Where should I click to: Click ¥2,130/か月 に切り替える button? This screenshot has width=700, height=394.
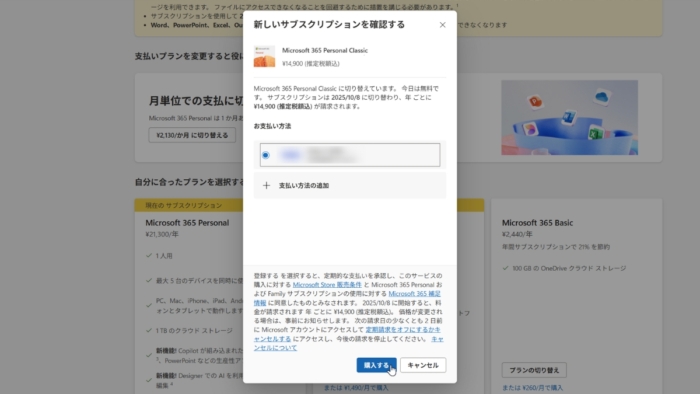click(192, 135)
